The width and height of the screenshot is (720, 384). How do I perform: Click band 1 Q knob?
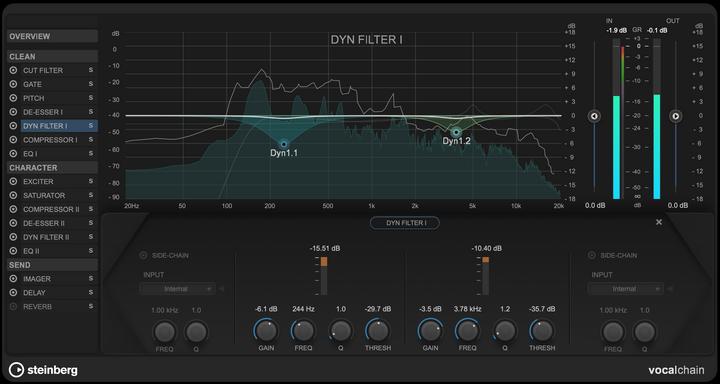(x=341, y=331)
